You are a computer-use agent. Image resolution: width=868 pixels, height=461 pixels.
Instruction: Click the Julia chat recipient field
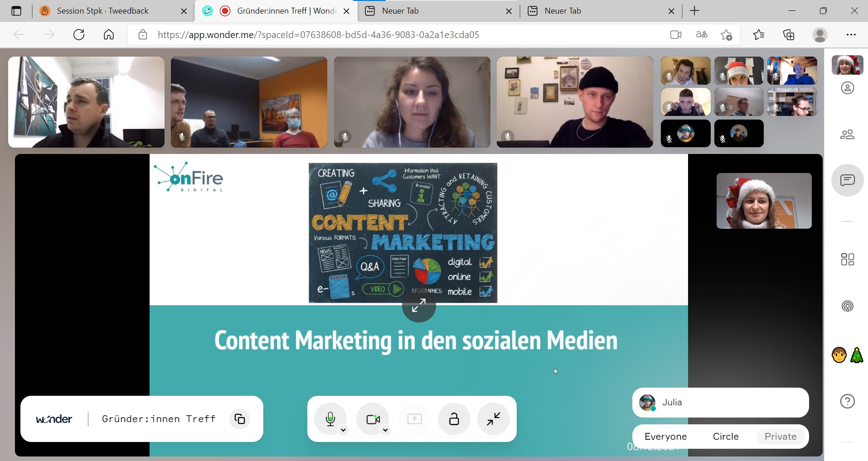coord(720,403)
